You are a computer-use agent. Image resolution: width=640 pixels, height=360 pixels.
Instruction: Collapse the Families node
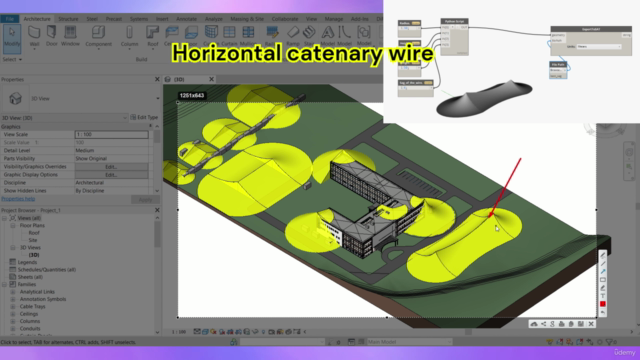pos(4,284)
